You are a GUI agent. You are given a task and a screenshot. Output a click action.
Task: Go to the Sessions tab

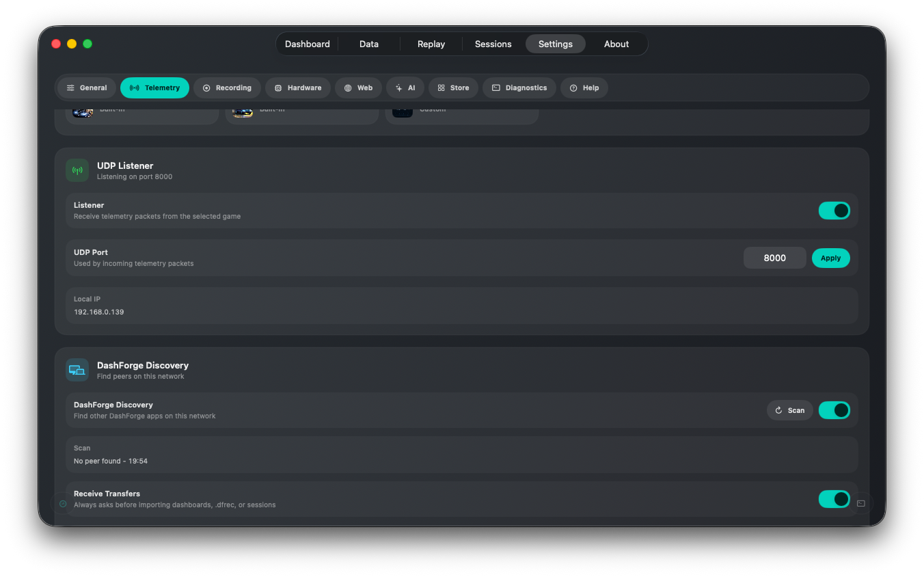click(x=493, y=44)
